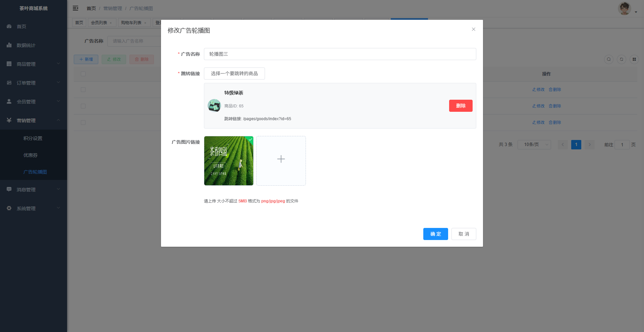Open the 优惠券 submenu item
The image size is (644, 332).
(x=31, y=155)
